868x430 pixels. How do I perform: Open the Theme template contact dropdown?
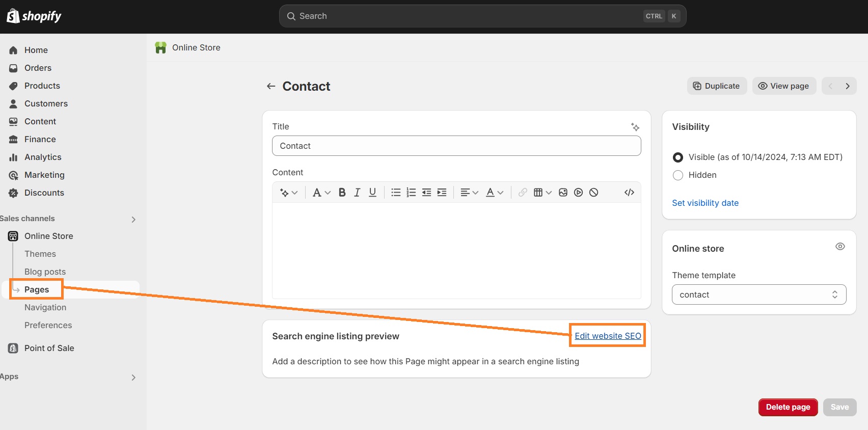coord(759,294)
